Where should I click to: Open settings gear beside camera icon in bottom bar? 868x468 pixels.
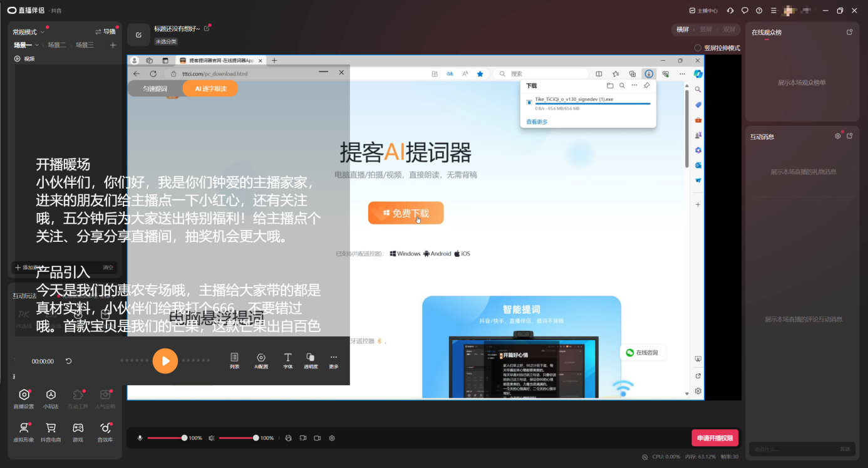332,438
